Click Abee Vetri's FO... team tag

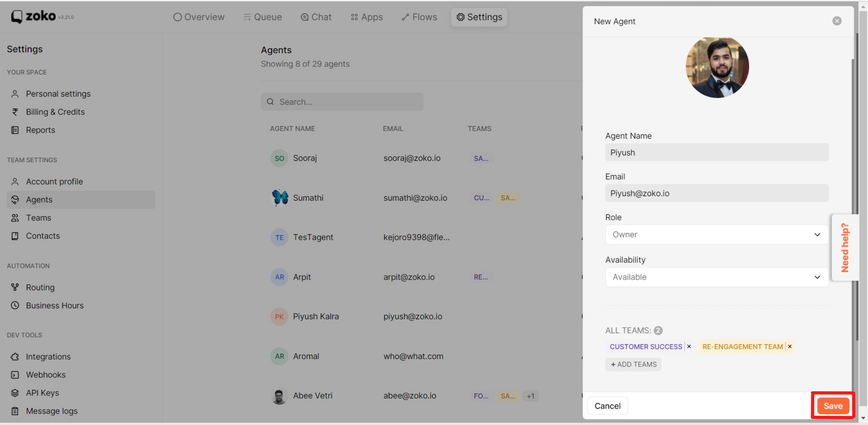pos(481,396)
